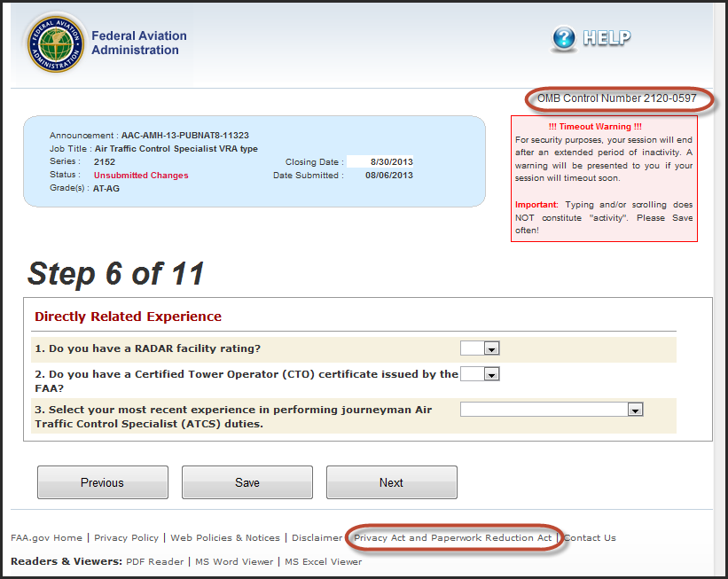
Task: Click question 2 Certified Tower Operator text
Action: [x=247, y=380]
